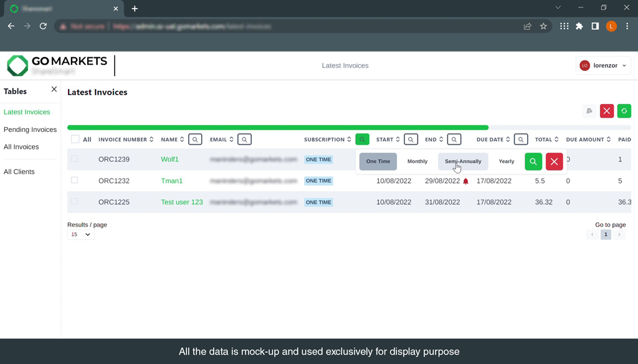Open the Due Date search
The width and height of the screenshot is (638, 364).
coord(521,139)
